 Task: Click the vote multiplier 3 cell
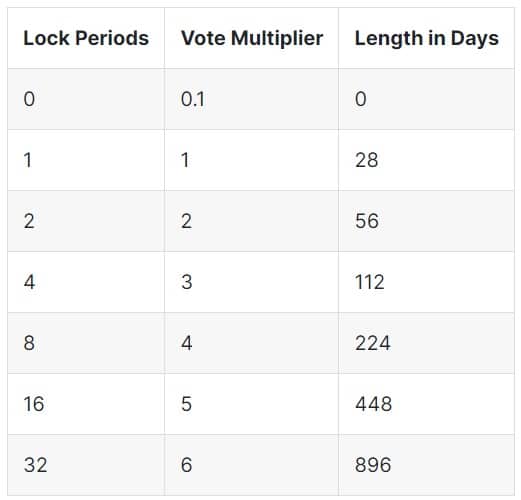tap(252, 282)
